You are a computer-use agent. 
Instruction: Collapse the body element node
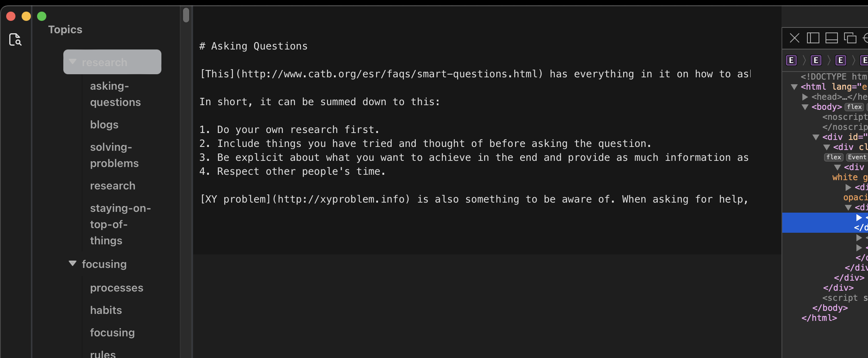tap(805, 107)
